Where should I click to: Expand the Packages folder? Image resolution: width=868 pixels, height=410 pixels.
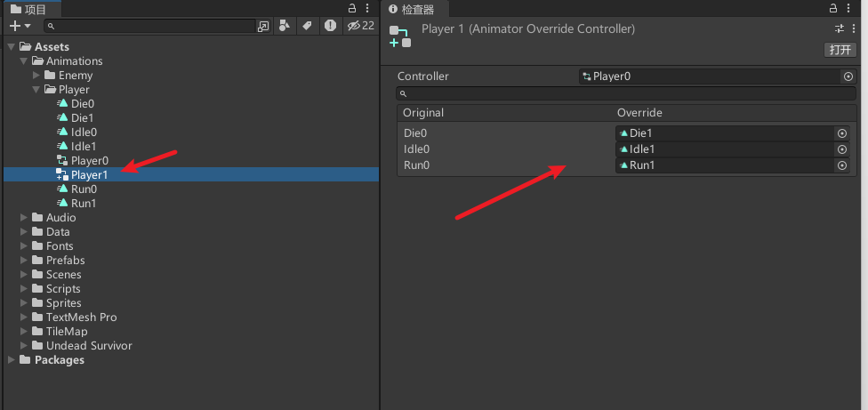point(11,360)
